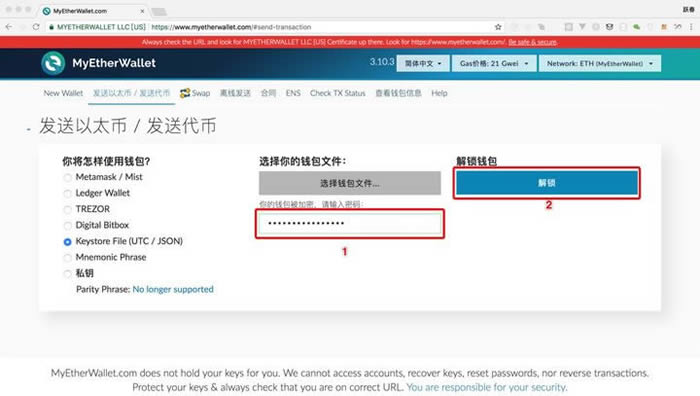700x396 pixels.
Task: Open the 简体中文 language dropdown
Action: pyautogui.click(x=423, y=63)
